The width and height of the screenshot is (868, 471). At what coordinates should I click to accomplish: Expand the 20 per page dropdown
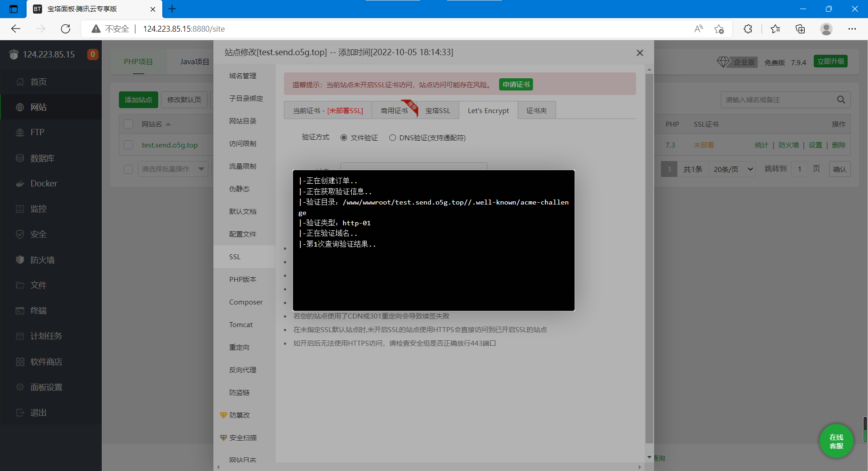pyautogui.click(x=732, y=169)
